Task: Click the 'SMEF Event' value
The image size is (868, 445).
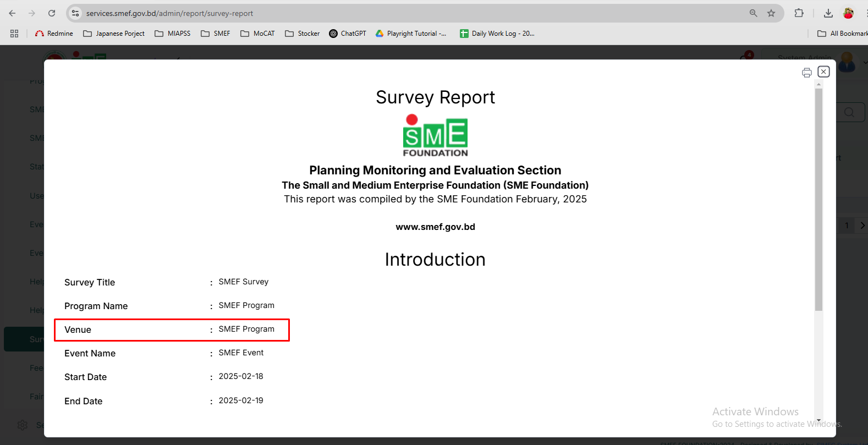Action: click(241, 353)
